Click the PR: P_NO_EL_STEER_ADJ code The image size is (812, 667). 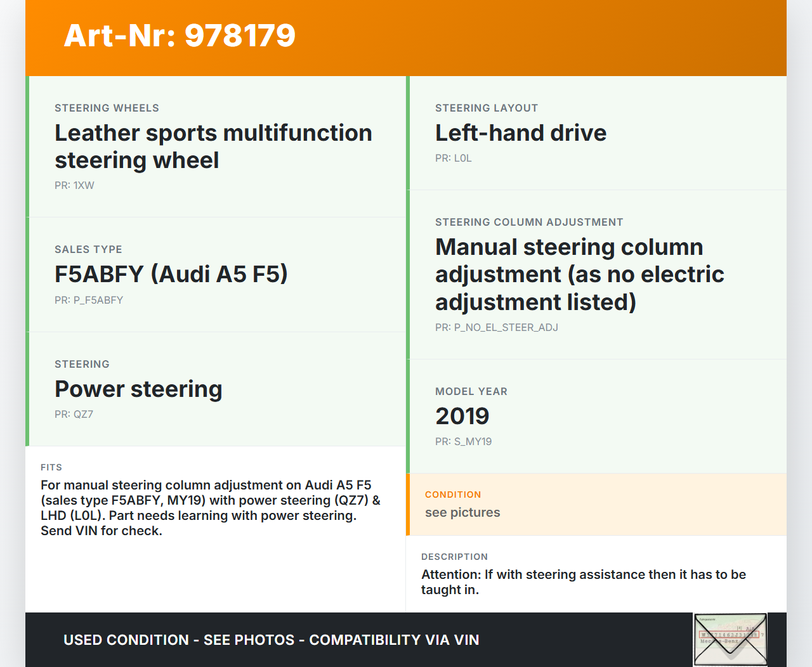tap(496, 328)
